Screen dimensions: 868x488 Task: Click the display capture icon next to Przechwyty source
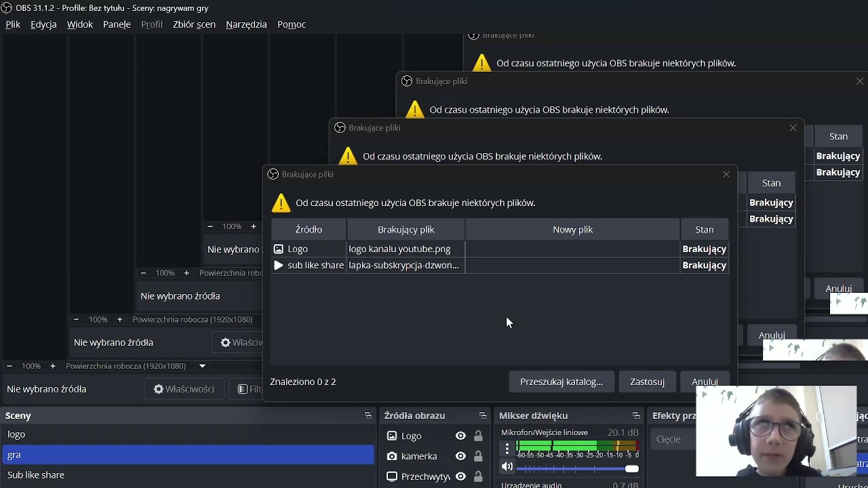pyautogui.click(x=392, y=476)
